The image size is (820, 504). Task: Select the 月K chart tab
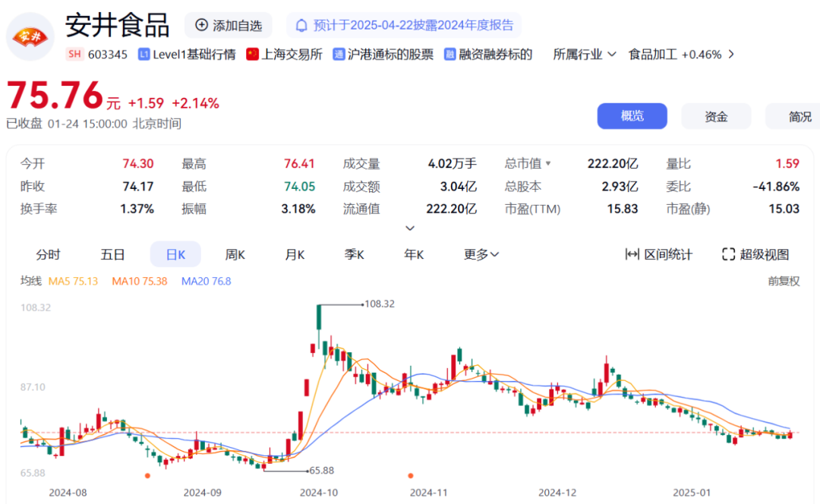(x=295, y=254)
